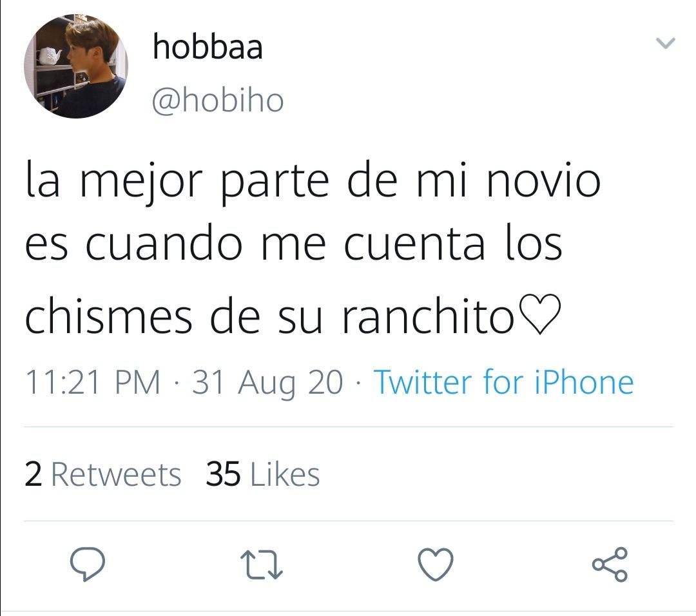Click the Twitter for iPhone link
The image size is (696, 616).
pyautogui.click(x=504, y=382)
